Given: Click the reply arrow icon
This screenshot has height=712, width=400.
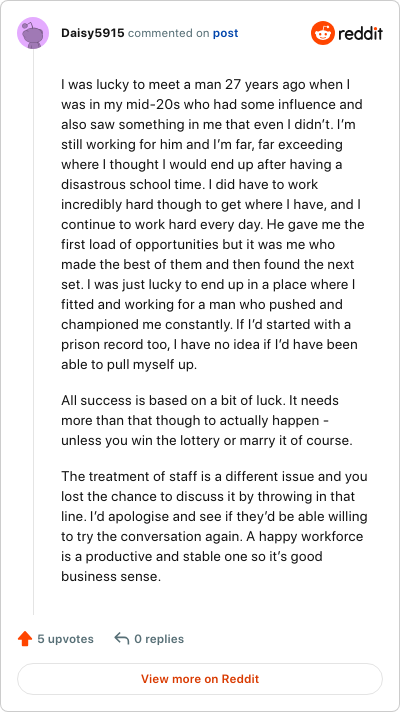Looking at the screenshot, I should pyautogui.click(x=122, y=638).
